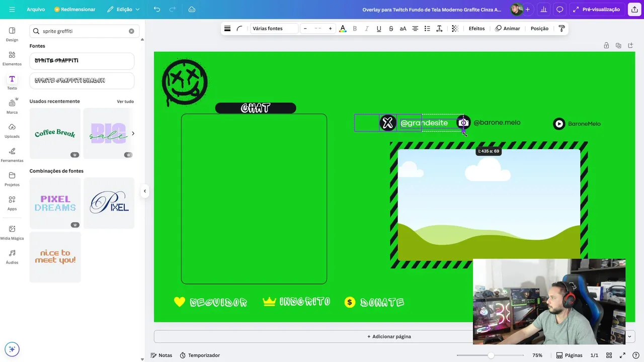
Task: Open the Arquivo menu
Action: 36,10
